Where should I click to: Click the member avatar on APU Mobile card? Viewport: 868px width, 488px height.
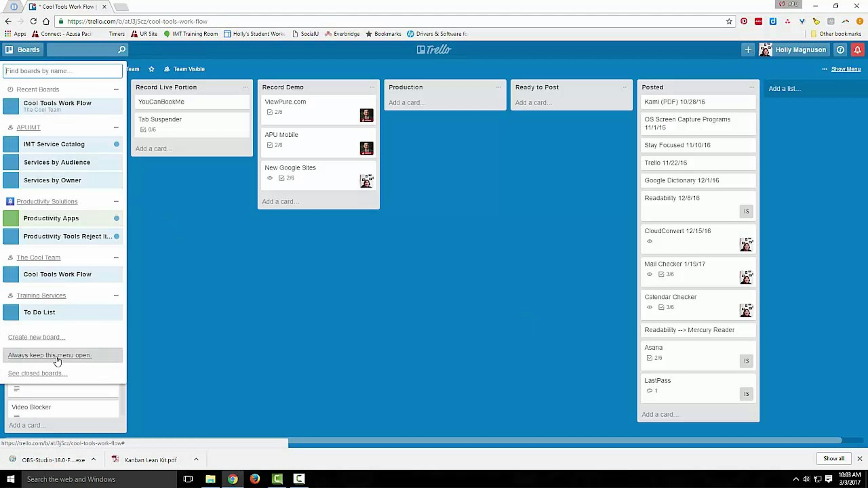366,148
